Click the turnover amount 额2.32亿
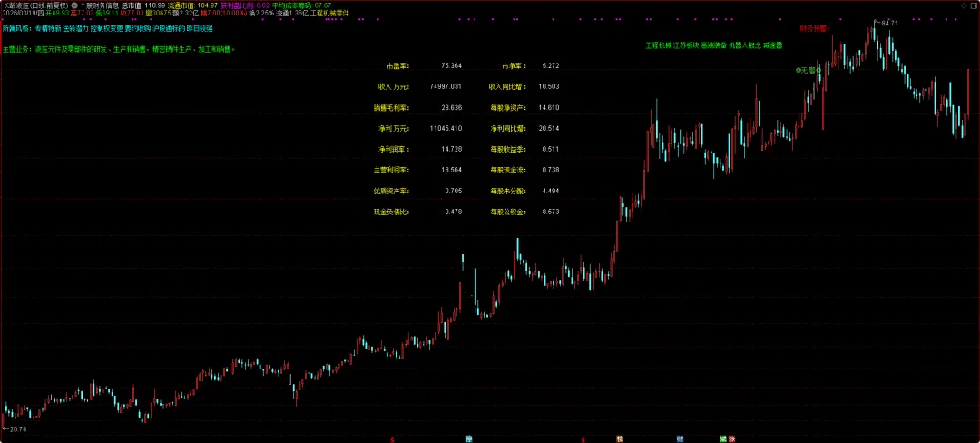Viewport: 980px width, 443px height. click(185, 13)
